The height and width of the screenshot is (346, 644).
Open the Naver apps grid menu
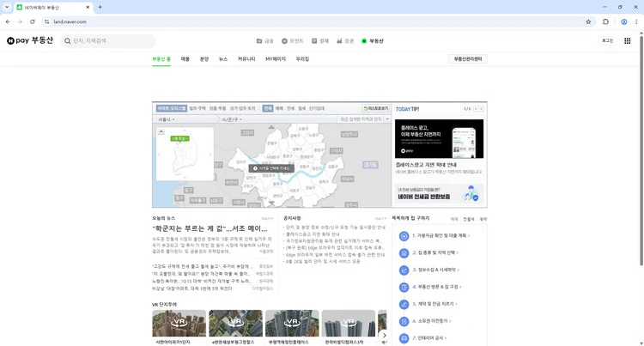tap(628, 40)
